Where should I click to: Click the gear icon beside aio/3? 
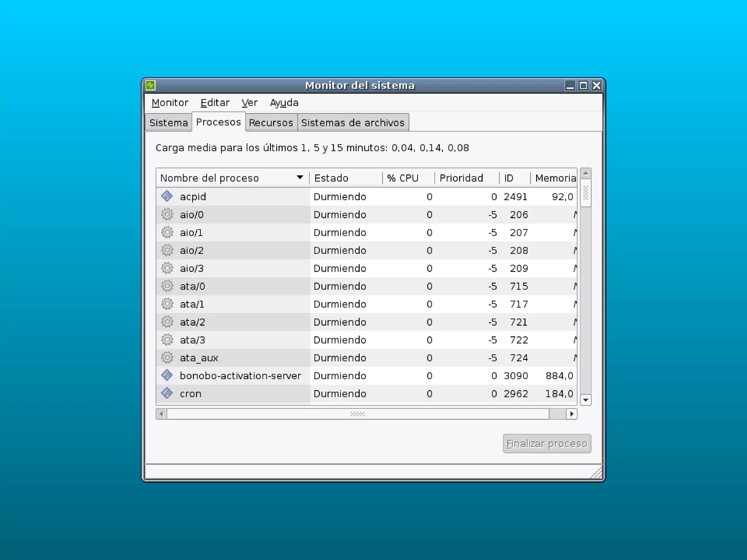tap(167, 268)
